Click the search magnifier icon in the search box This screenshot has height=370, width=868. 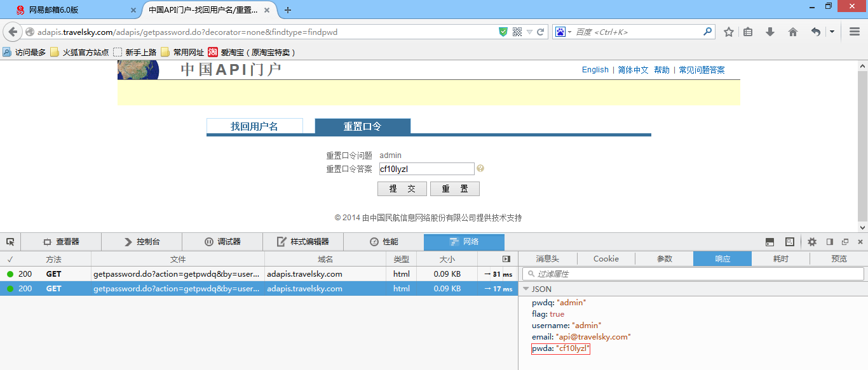(x=708, y=32)
